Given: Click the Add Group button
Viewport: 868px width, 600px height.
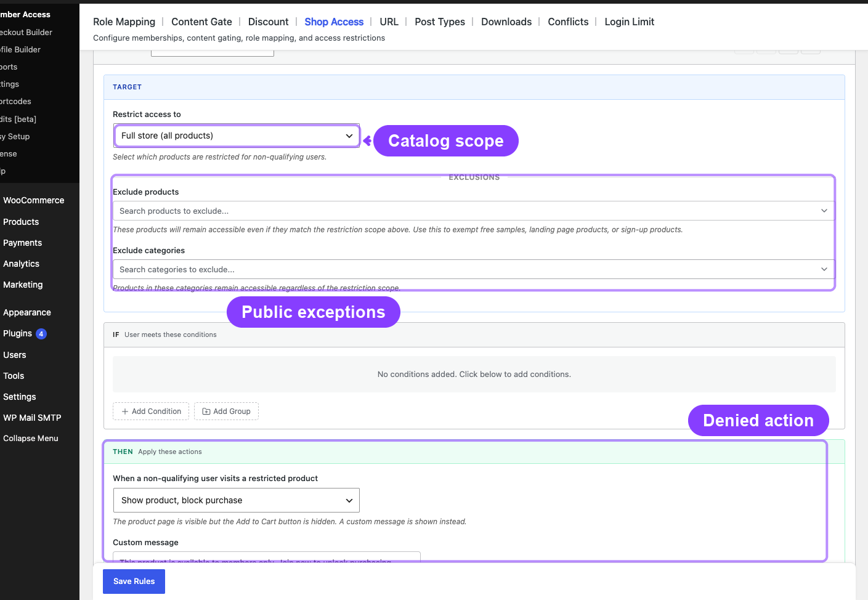Looking at the screenshot, I should click(x=226, y=411).
